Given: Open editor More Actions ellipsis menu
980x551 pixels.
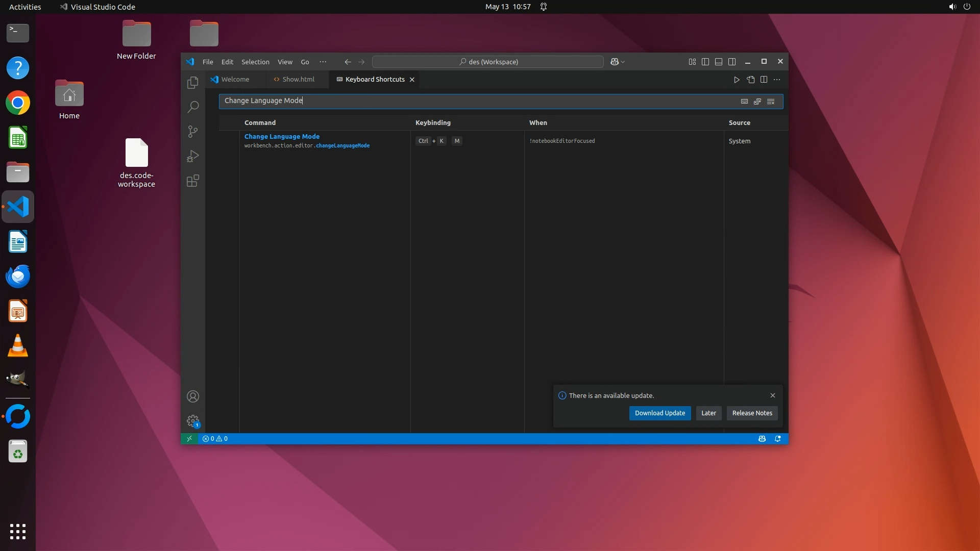Looking at the screenshot, I should [x=777, y=80].
